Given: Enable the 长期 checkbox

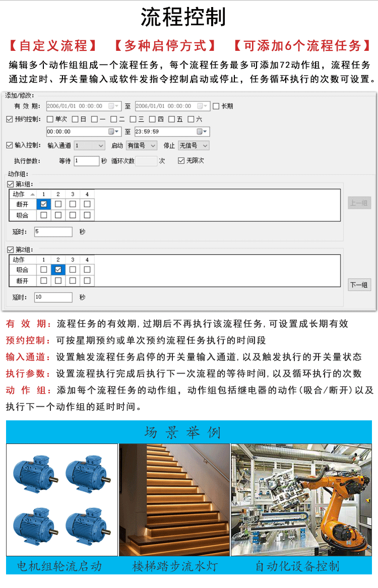Looking at the screenshot, I should [216, 106].
